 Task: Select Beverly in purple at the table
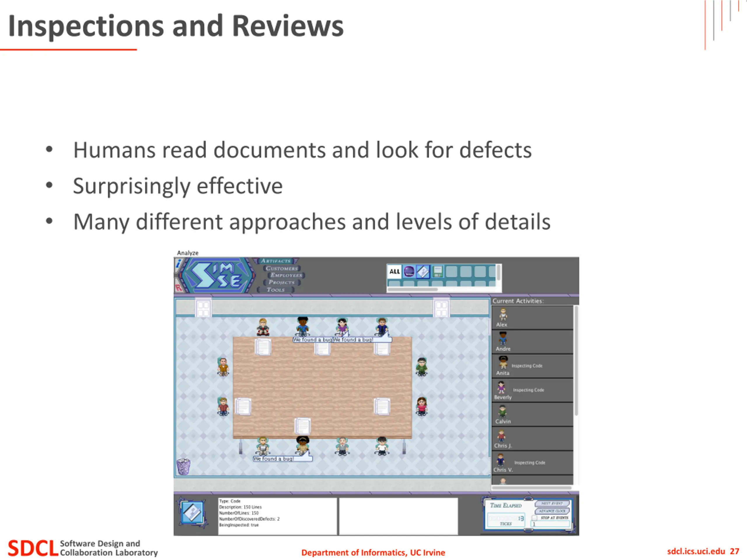[x=342, y=326]
